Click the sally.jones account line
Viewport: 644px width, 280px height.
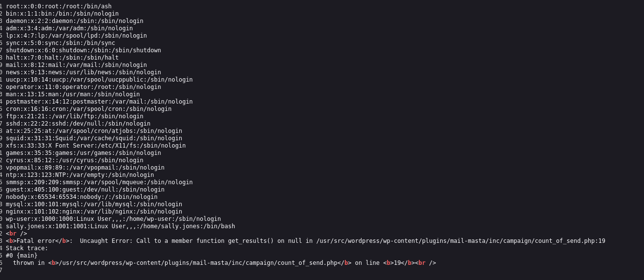pyautogui.click(x=120, y=226)
